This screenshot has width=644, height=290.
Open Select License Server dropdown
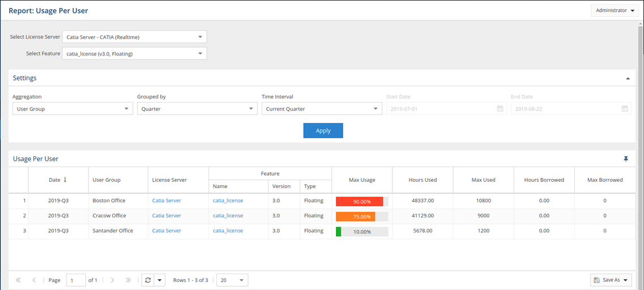[134, 37]
